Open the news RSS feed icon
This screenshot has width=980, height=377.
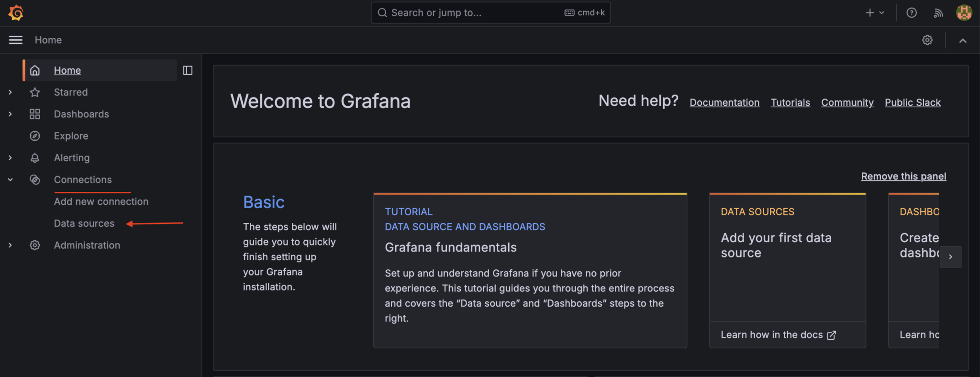(938, 13)
